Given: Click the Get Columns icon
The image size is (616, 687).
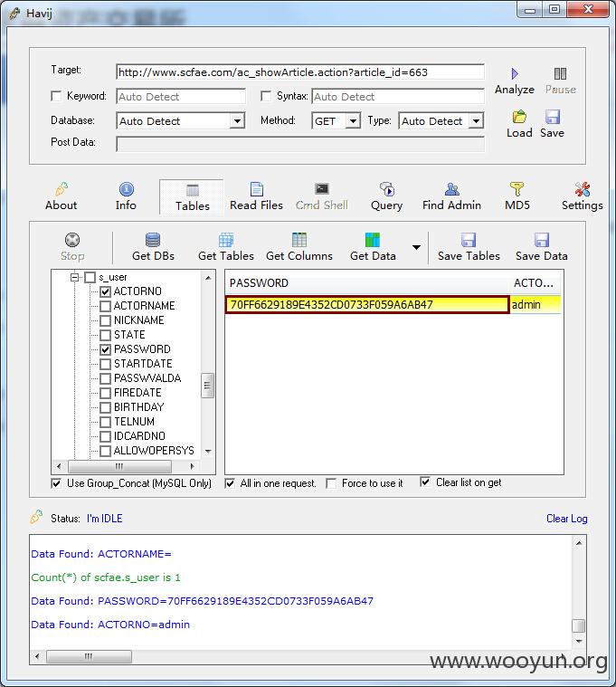Looking at the screenshot, I should point(299,240).
